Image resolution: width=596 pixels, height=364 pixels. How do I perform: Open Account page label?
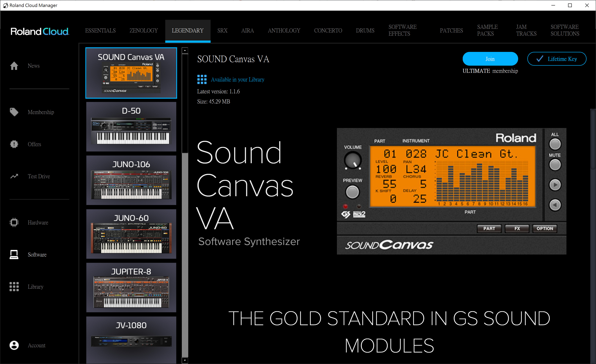click(x=37, y=345)
